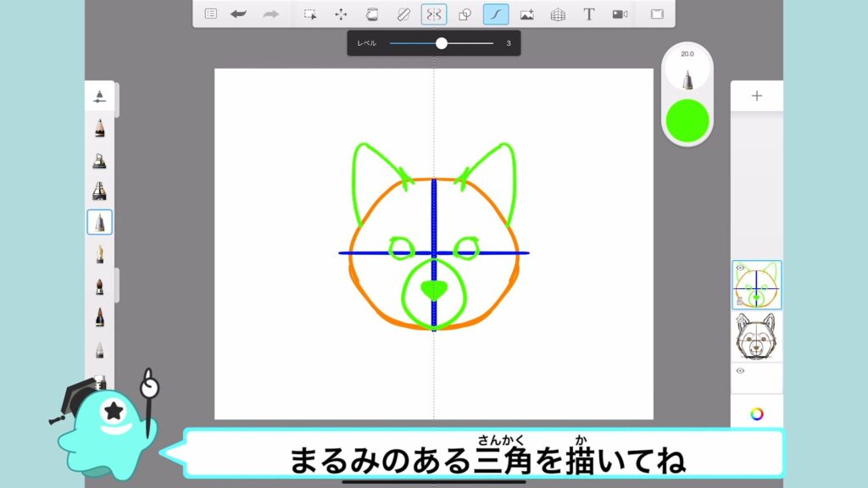Viewport: 868px width, 488px height.
Task: Hide the green sketch layer via eye icon
Action: pyautogui.click(x=739, y=269)
